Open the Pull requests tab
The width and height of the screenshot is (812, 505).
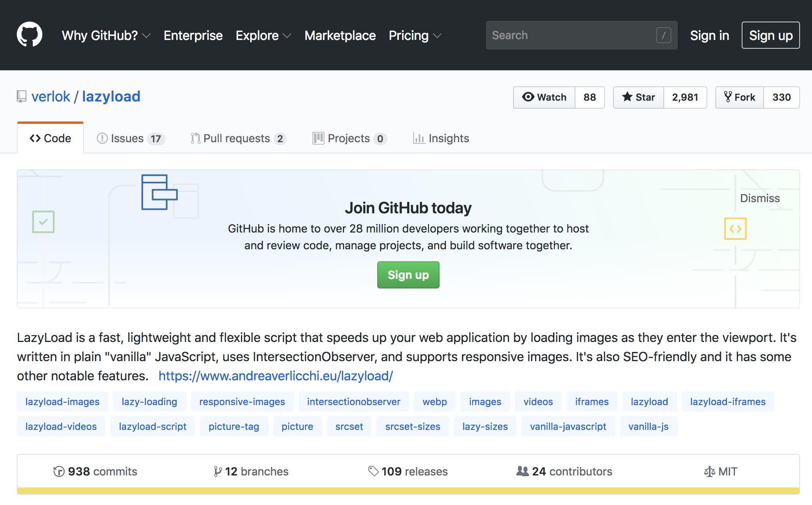(238, 138)
